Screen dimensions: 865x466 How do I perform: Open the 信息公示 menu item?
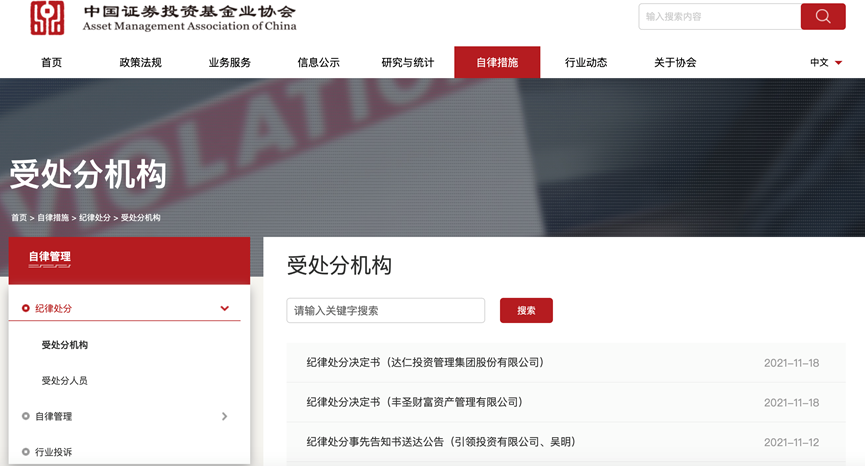click(318, 62)
